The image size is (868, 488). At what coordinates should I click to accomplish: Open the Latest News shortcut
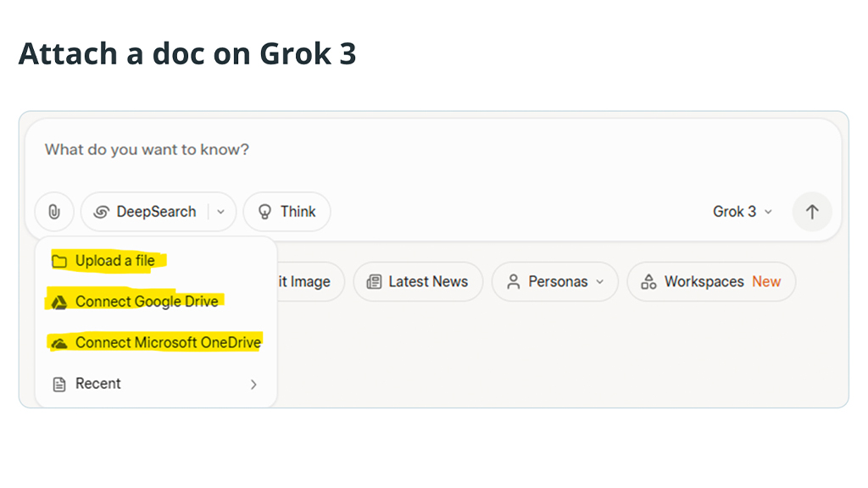[418, 281]
